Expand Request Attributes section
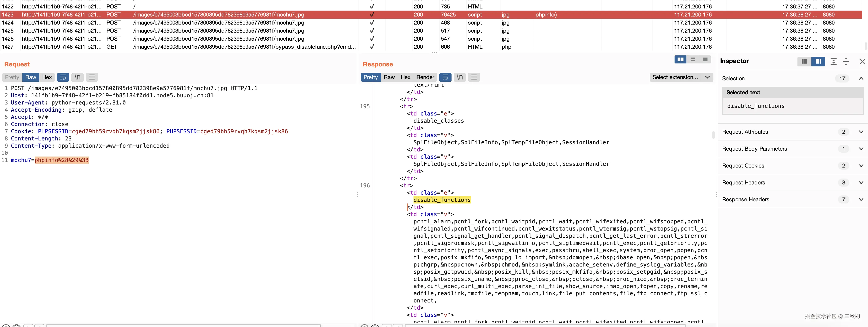Screen dimensions: 868x327 tap(861, 132)
